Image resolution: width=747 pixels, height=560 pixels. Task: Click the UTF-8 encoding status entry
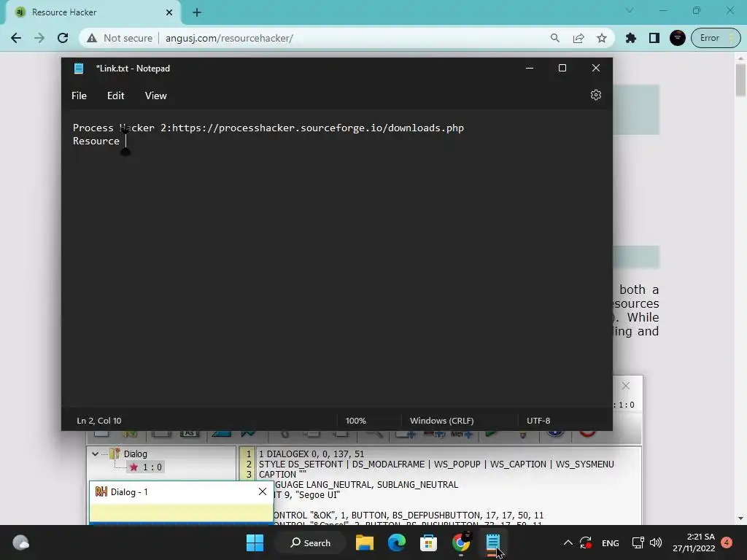pyautogui.click(x=538, y=421)
